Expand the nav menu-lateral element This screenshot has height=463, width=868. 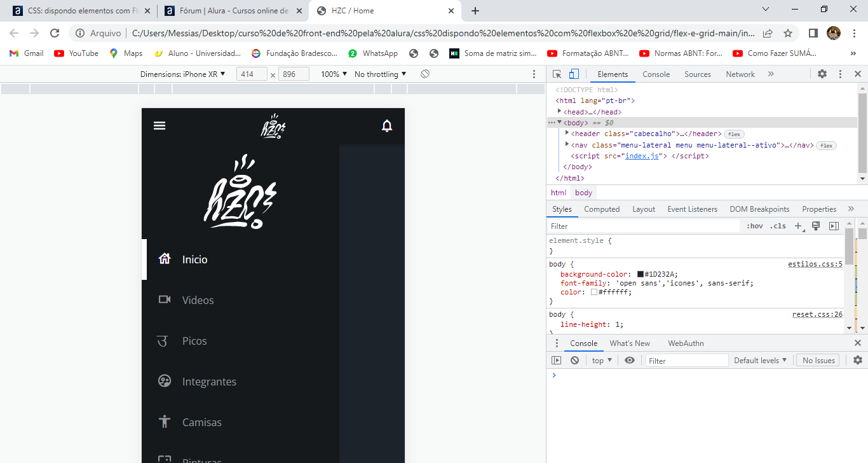point(567,144)
